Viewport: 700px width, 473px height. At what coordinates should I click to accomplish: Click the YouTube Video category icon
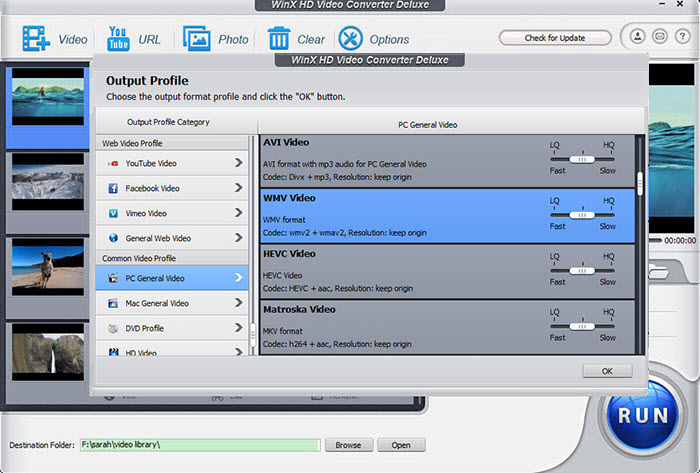click(x=113, y=163)
